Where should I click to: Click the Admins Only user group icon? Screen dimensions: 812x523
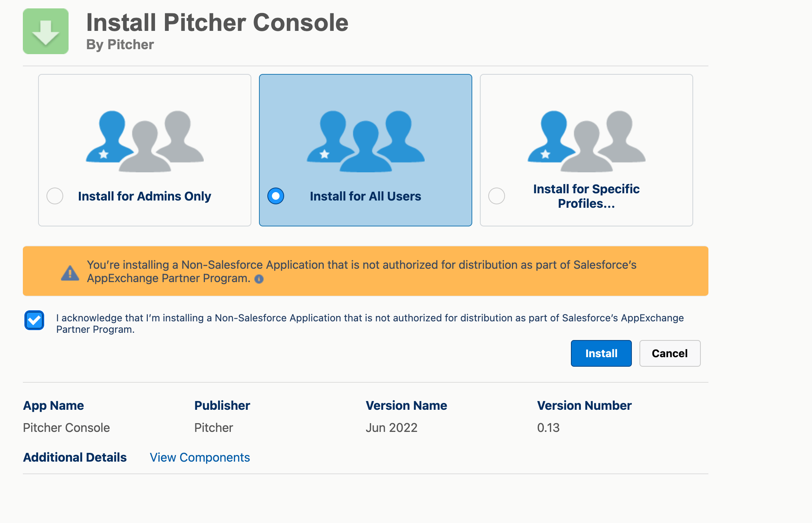[145, 141]
